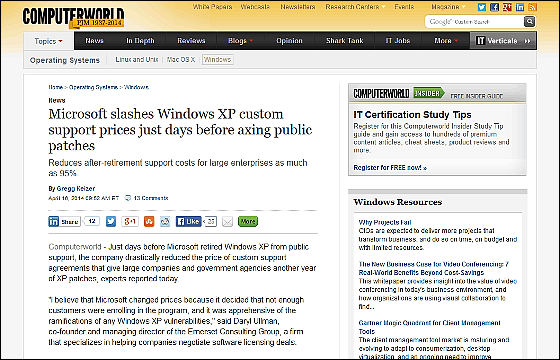Screen dimensions: 560x360
Task: Share the article on Reddit
Action: tap(165, 221)
